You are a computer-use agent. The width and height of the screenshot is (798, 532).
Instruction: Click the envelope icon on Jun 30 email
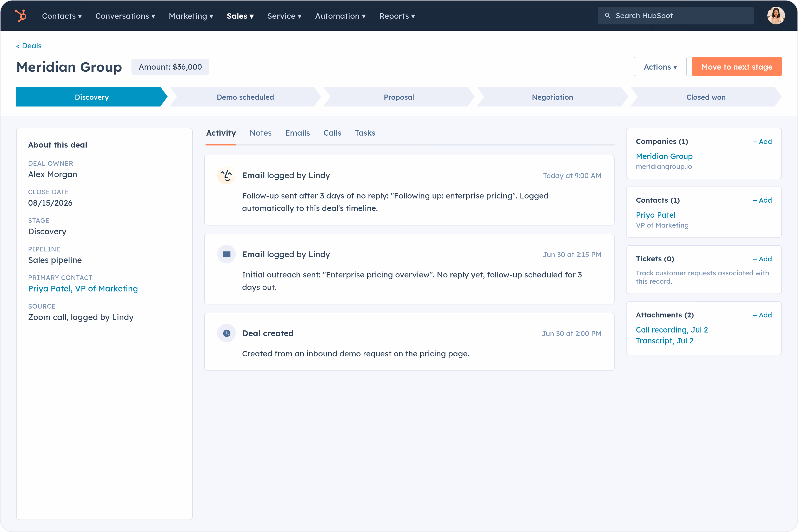pos(226,254)
